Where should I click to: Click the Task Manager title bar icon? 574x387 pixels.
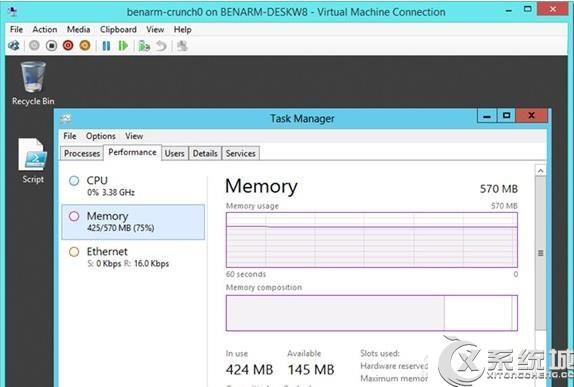pyautogui.click(x=66, y=118)
